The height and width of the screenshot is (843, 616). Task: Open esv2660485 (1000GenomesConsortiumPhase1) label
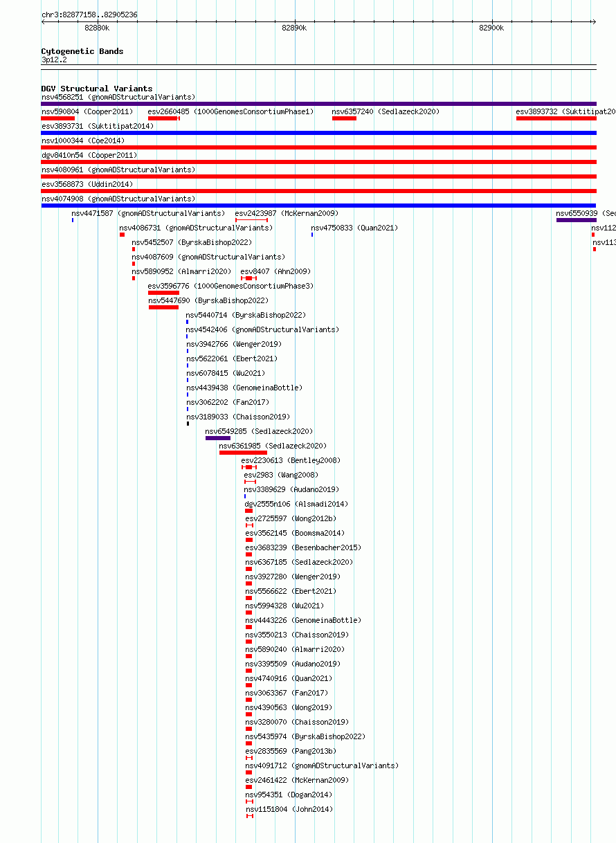click(230, 111)
